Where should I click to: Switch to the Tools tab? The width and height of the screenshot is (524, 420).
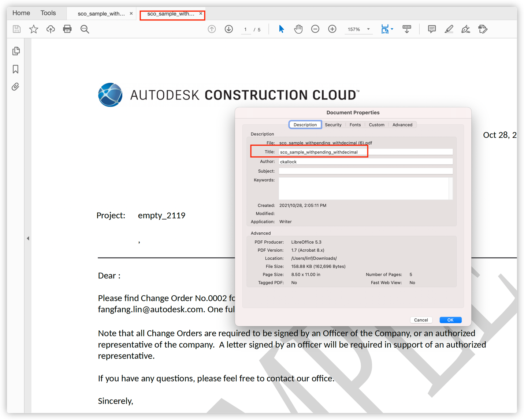48,13
